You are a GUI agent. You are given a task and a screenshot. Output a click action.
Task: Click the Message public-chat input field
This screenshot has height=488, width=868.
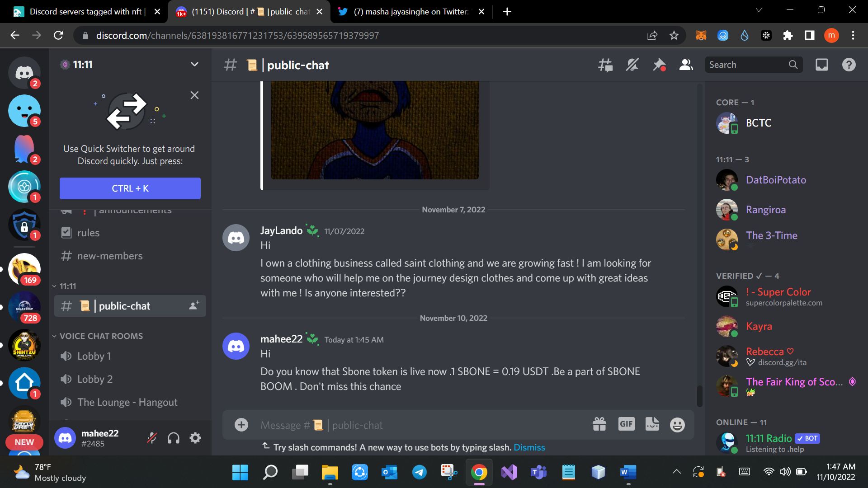pos(420,425)
